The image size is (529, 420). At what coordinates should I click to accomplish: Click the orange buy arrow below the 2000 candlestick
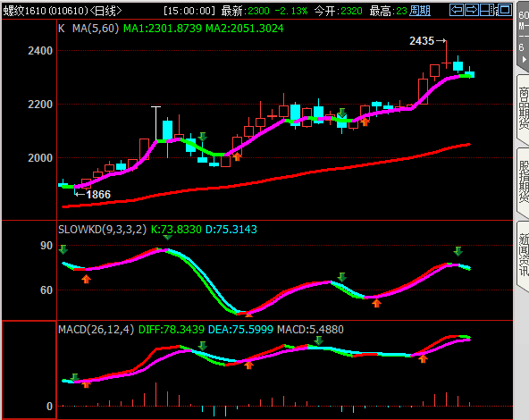click(x=237, y=156)
